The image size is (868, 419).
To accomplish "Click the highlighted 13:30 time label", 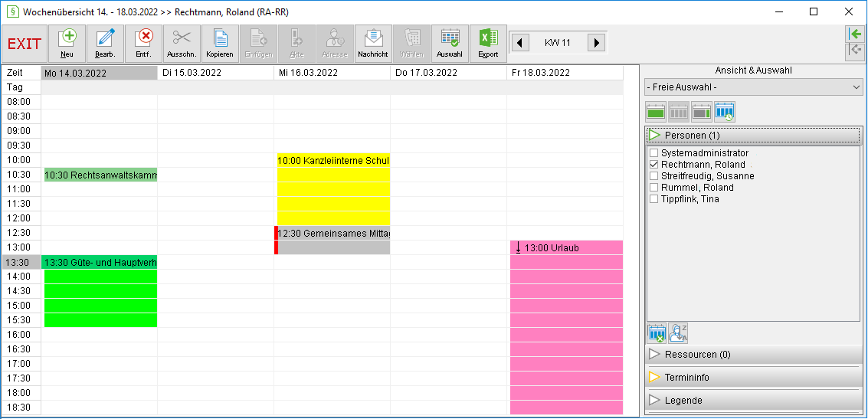I will point(21,263).
